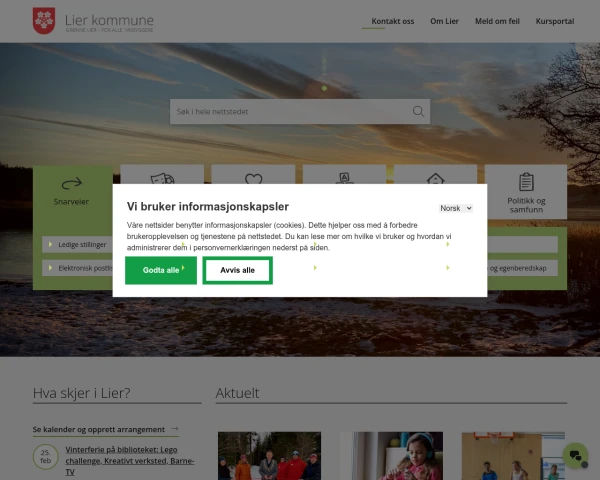This screenshot has height=480, width=600.
Task: Click the Hva skjer i Lier? heading
Action: click(82, 393)
